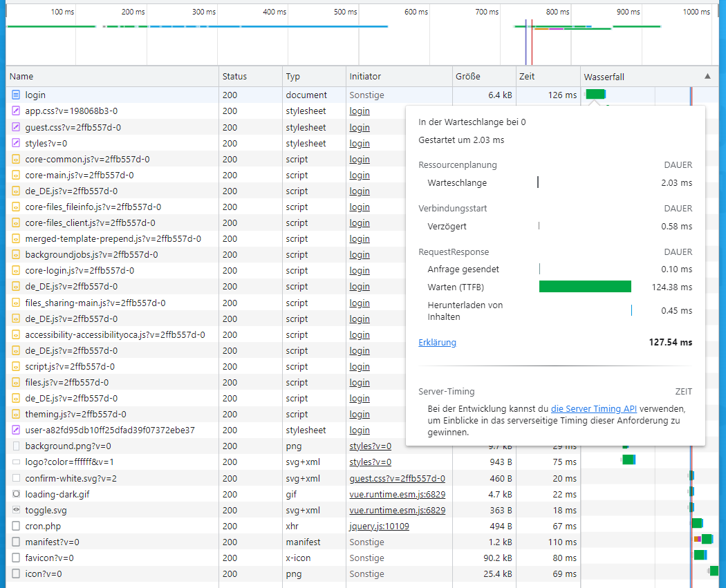Follow the jquery.js:10109 initiator link

point(379,526)
